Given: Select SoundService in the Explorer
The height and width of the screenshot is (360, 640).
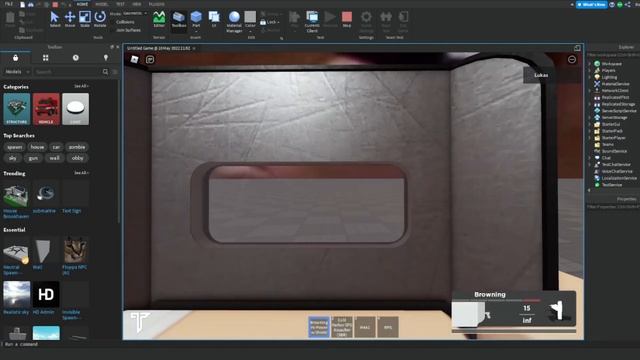Looking at the screenshot, I should coord(614,151).
